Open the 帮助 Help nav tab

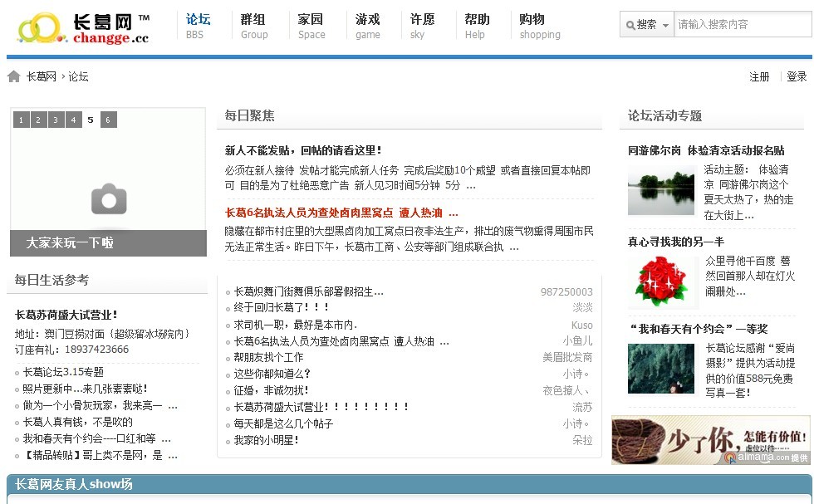477,27
